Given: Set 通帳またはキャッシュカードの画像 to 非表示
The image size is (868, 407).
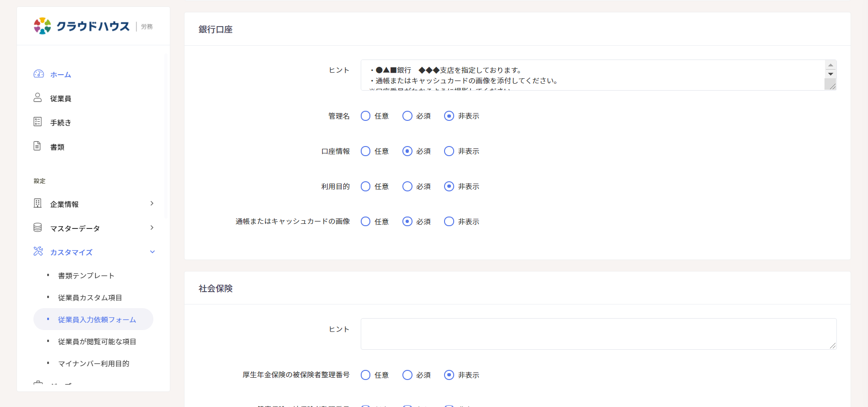Looking at the screenshot, I should click(449, 222).
